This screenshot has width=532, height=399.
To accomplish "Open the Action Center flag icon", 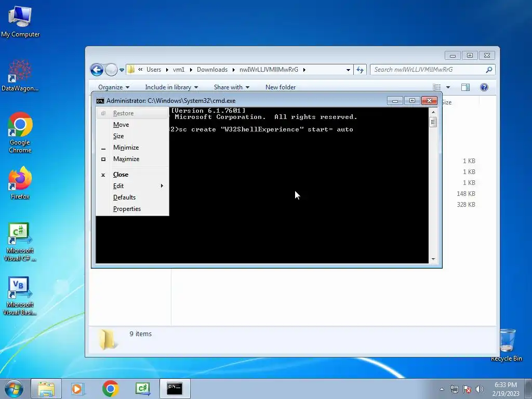I will 467,389.
